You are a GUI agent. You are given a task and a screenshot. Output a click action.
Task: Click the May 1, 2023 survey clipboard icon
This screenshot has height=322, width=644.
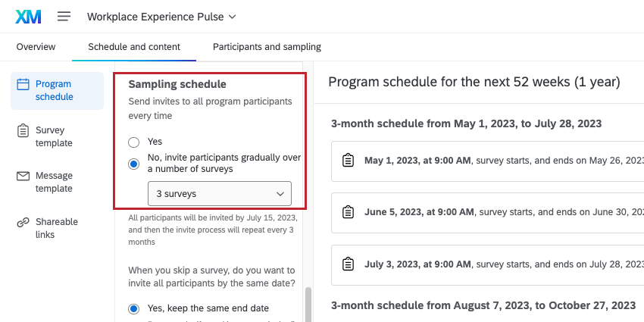tap(349, 161)
